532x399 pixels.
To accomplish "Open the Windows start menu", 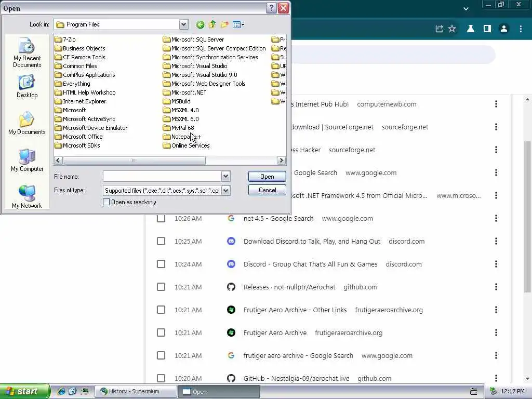I will click(x=25, y=392).
